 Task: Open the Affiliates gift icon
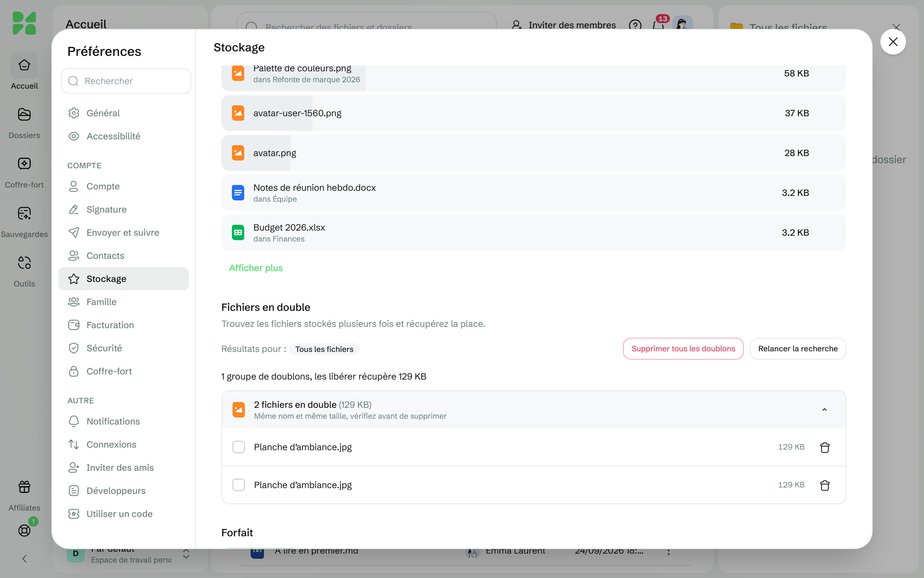(x=24, y=487)
